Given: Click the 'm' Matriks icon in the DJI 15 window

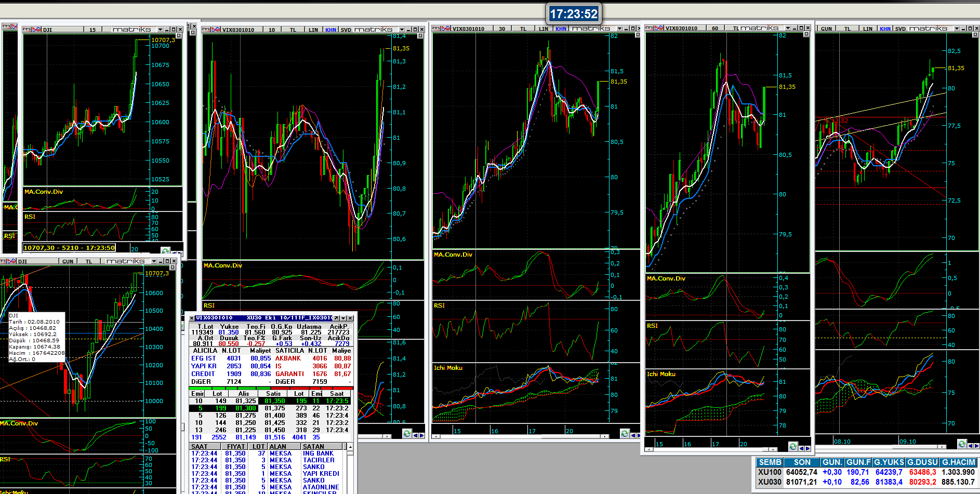Looking at the screenshot, I should [27, 30].
